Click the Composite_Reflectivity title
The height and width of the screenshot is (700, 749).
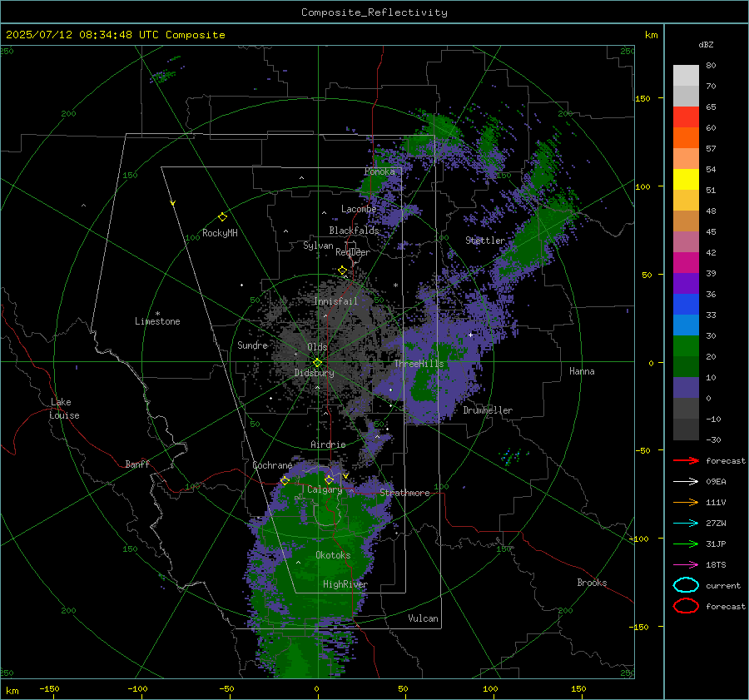click(x=374, y=12)
